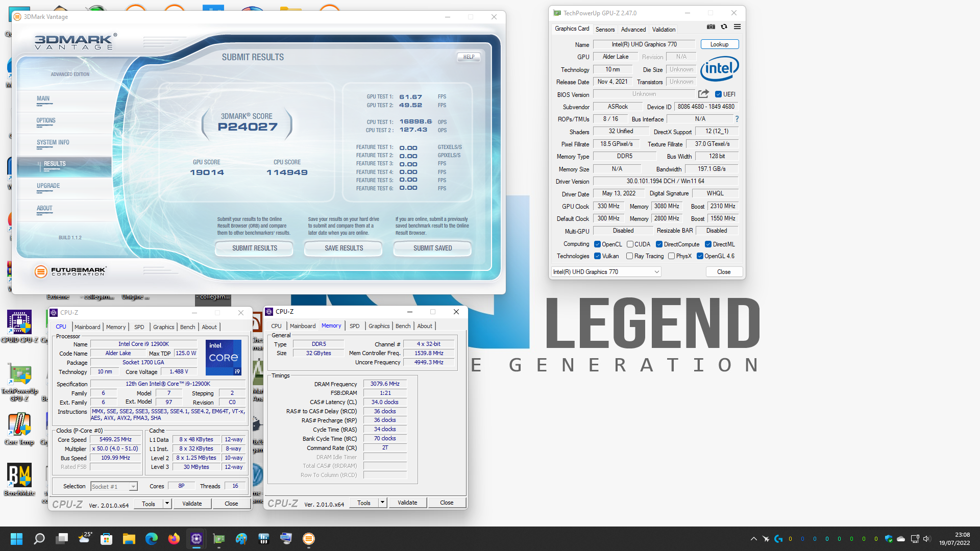Toggle the DirectML checkbox
Screen dimensions: 980x551
point(708,244)
